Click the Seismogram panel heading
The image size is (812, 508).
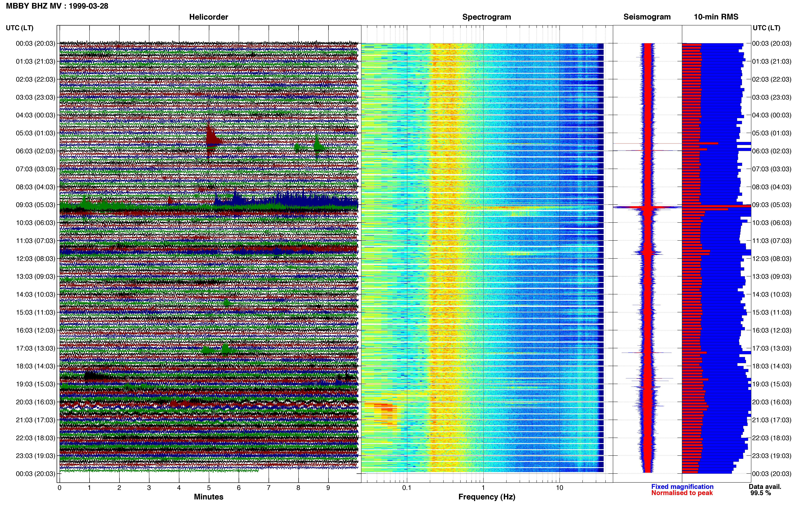(x=647, y=17)
